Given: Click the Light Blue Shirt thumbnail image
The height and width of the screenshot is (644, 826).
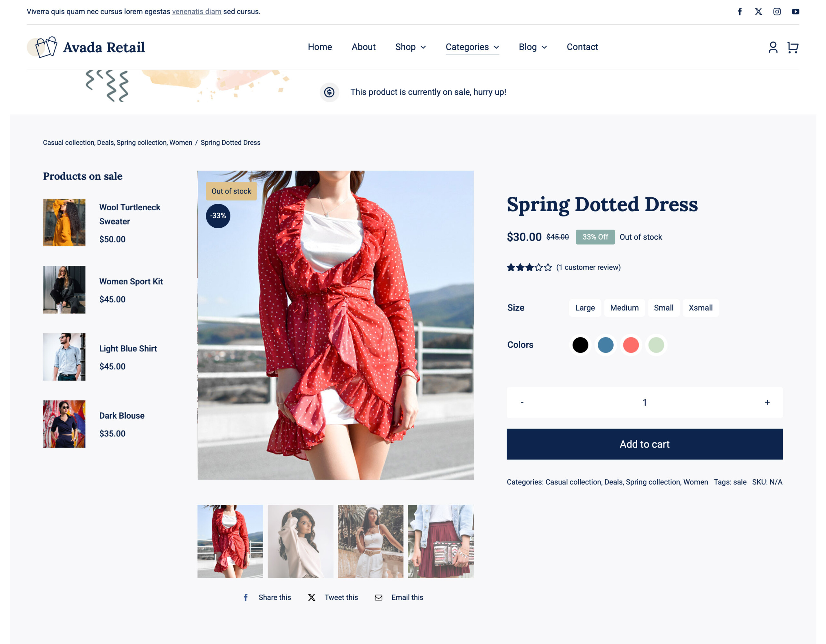Looking at the screenshot, I should coord(64,357).
